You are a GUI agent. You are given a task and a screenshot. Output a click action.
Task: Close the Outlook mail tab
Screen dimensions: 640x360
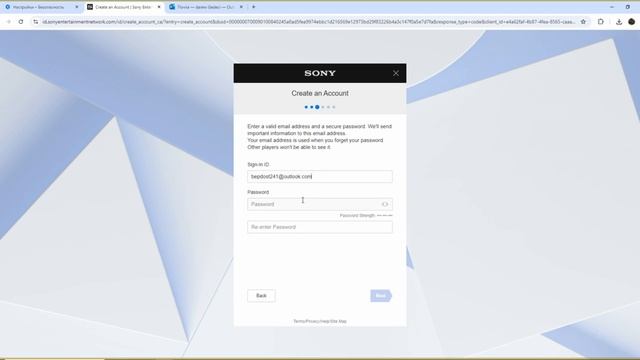click(241, 7)
